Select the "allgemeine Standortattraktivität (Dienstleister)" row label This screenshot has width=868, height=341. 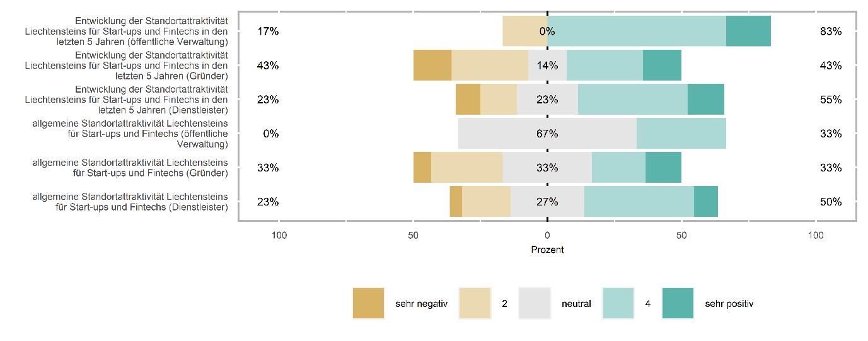(x=130, y=202)
